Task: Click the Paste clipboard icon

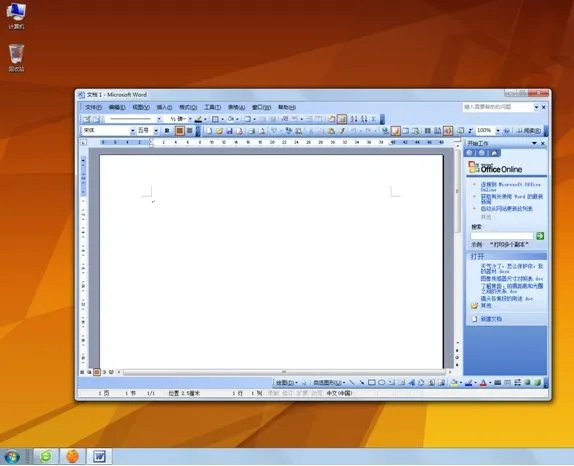Action: [331, 131]
